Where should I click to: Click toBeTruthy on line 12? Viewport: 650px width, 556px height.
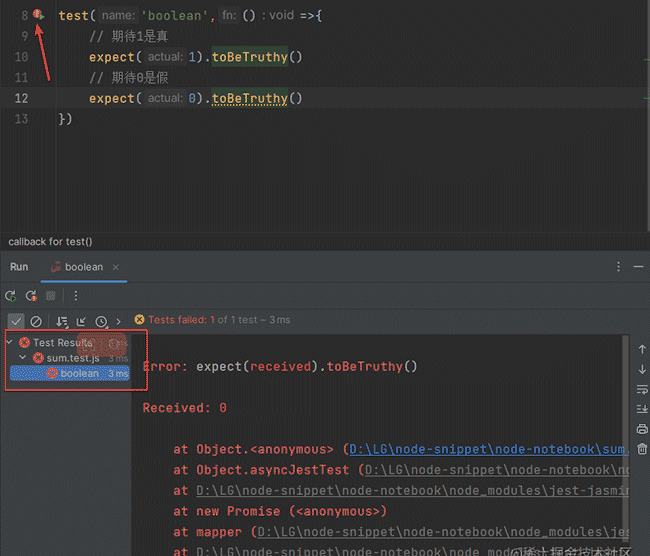tap(250, 99)
